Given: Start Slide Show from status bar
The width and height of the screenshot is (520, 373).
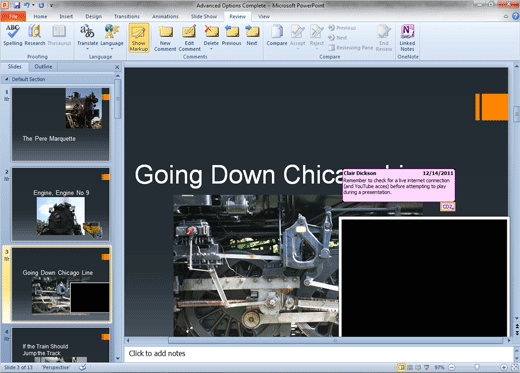Looking at the screenshot, I should pos(426,367).
